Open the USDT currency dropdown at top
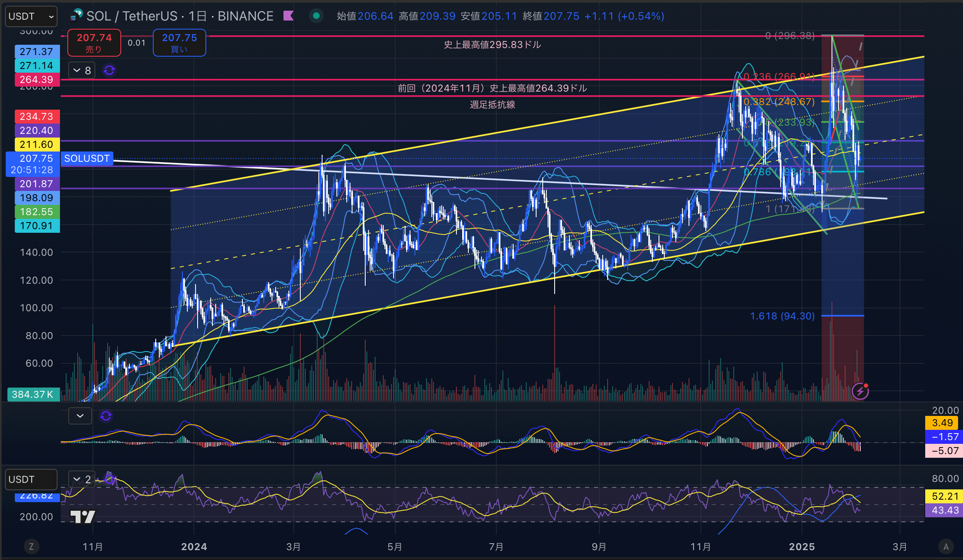Viewport: 963px width, 560px height. coord(31,16)
